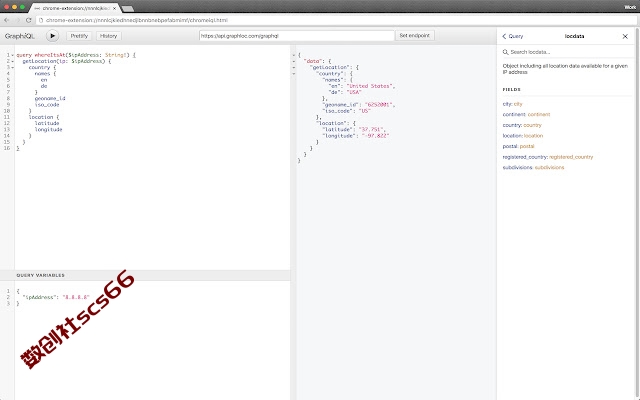The width and height of the screenshot is (640, 400).
Task: Click the browser forward arrow
Action: (18, 20)
